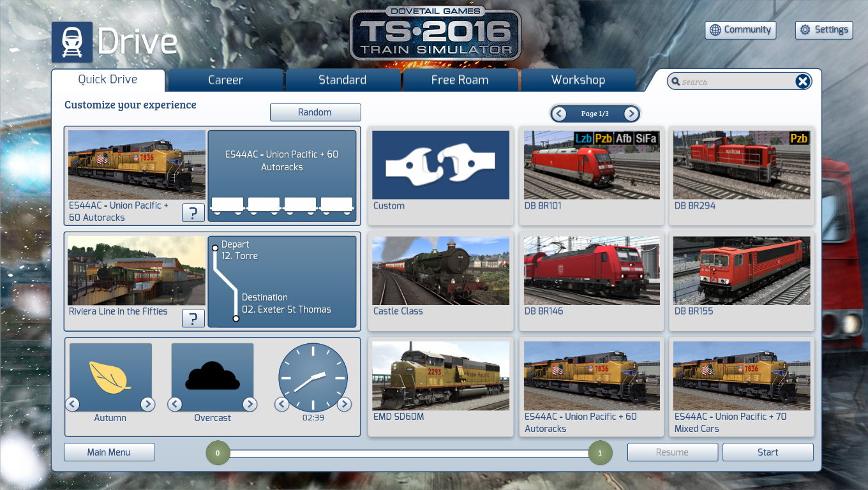Click the Riviera Line in the Fifties image

(x=137, y=271)
